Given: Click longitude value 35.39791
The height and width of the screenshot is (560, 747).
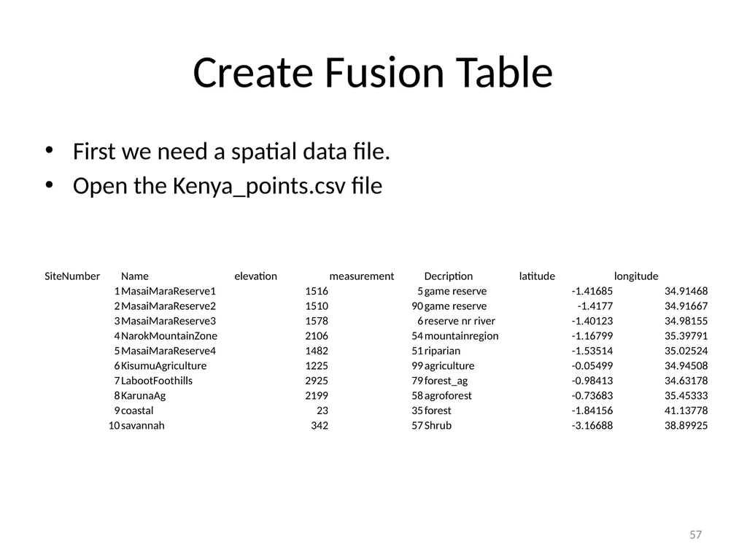Looking at the screenshot, I should tap(686, 335).
